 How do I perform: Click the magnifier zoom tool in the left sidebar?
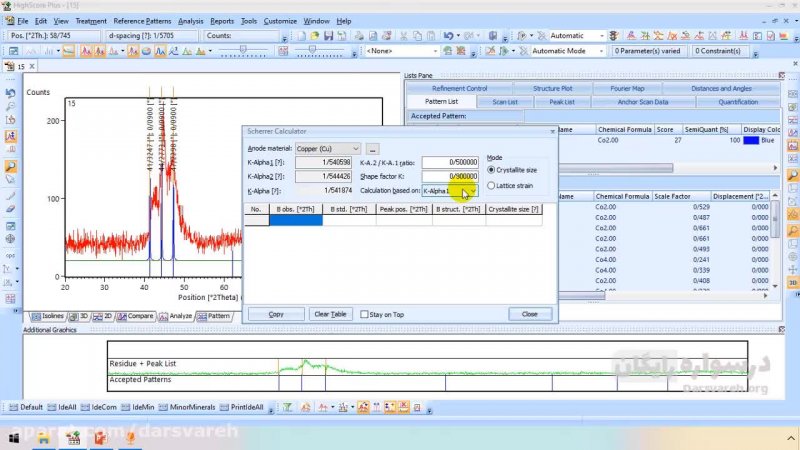[x=9, y=167]
